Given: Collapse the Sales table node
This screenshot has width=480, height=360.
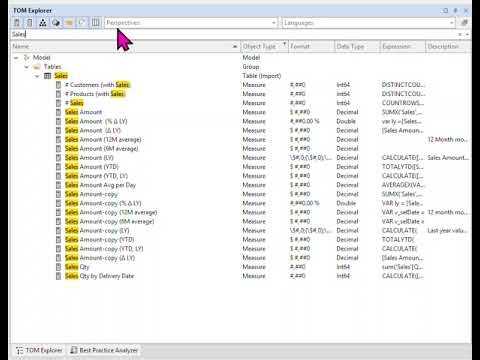Looking at the screenshot, I should coord(37,76).
